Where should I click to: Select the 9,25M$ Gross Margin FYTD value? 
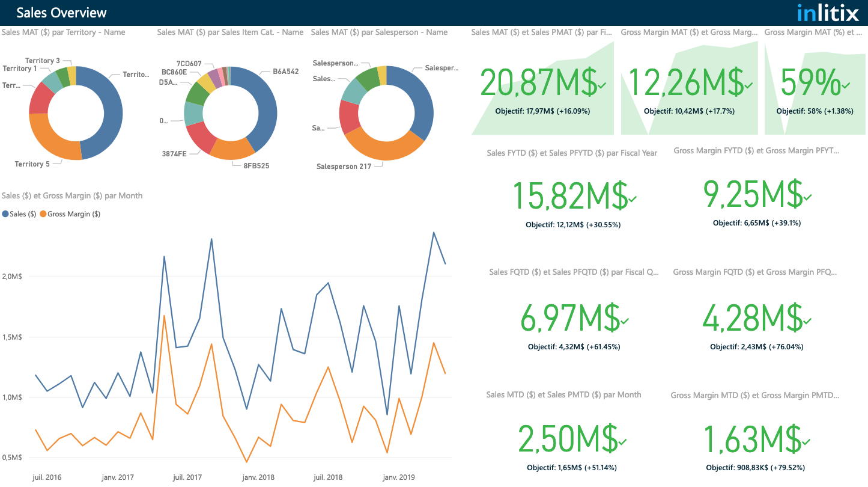pyautogui.click(x=753, y=194)
